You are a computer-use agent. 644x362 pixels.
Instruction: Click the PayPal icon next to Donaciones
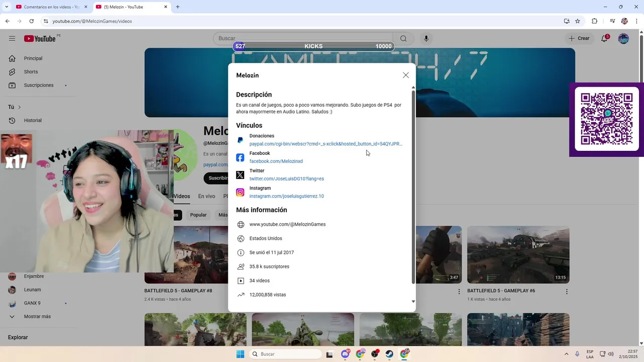[x=240, y=140]
